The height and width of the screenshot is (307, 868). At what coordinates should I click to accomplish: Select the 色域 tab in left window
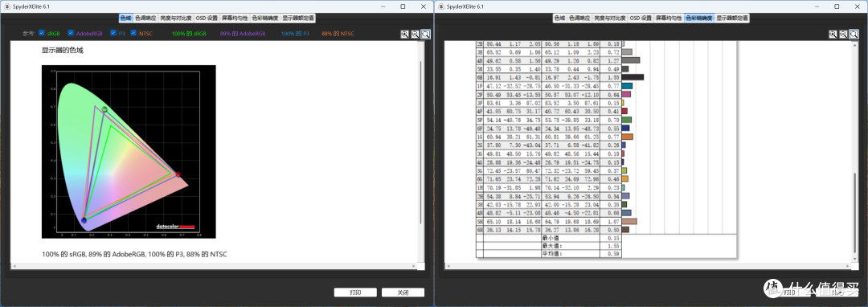tap(125, 18)
